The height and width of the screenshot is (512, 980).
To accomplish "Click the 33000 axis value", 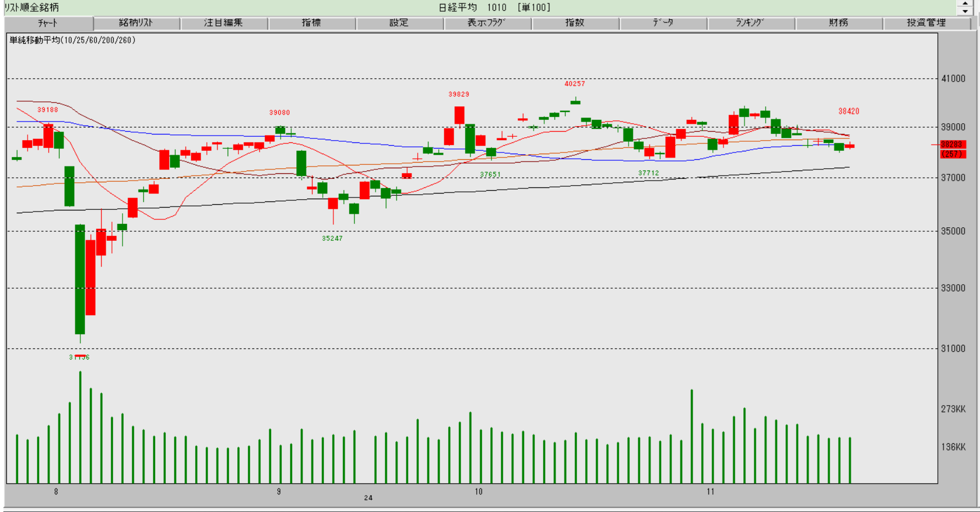I will pos(953,288).
